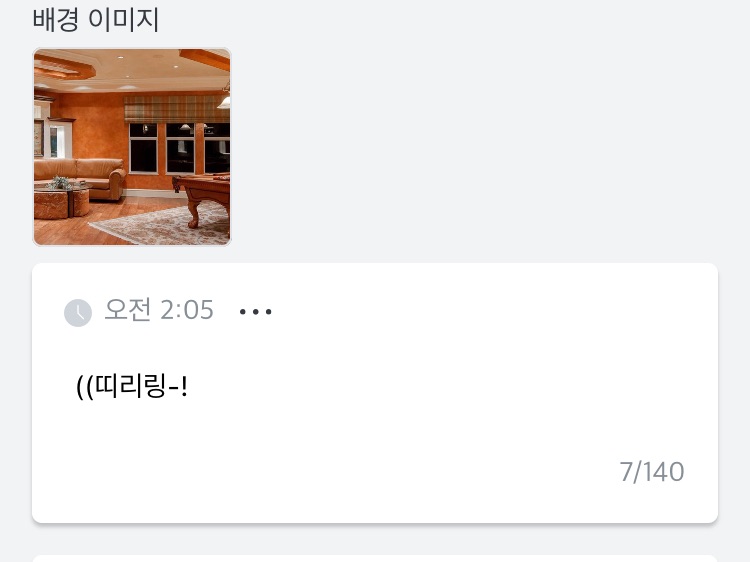Place cursor after the ((띠리링-! text
The width and height of the screenshot is (750, 562).
[x=189, y=386]
